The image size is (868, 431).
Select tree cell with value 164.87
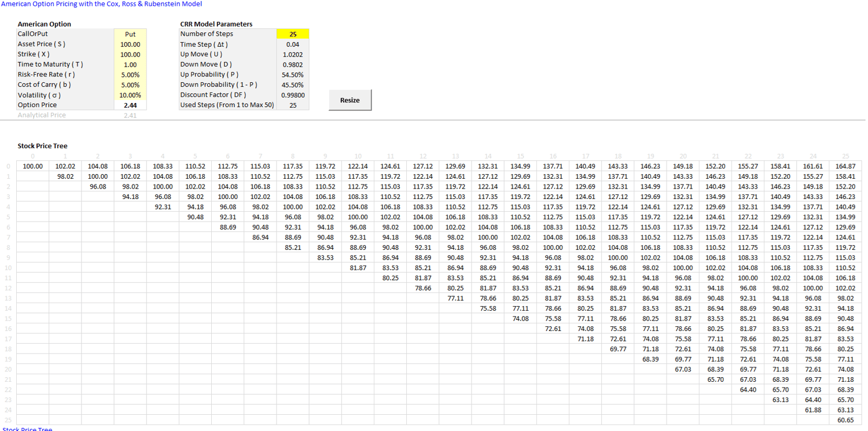845,167
